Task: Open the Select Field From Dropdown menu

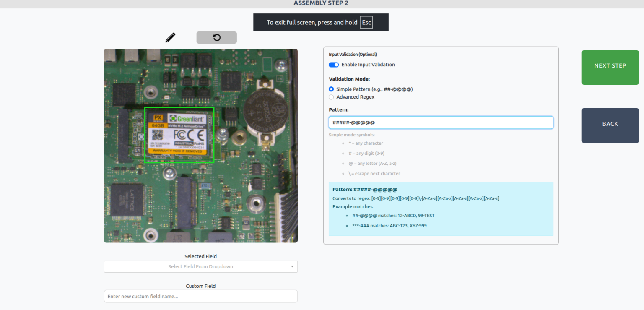Action: click(x=200, y=266)
